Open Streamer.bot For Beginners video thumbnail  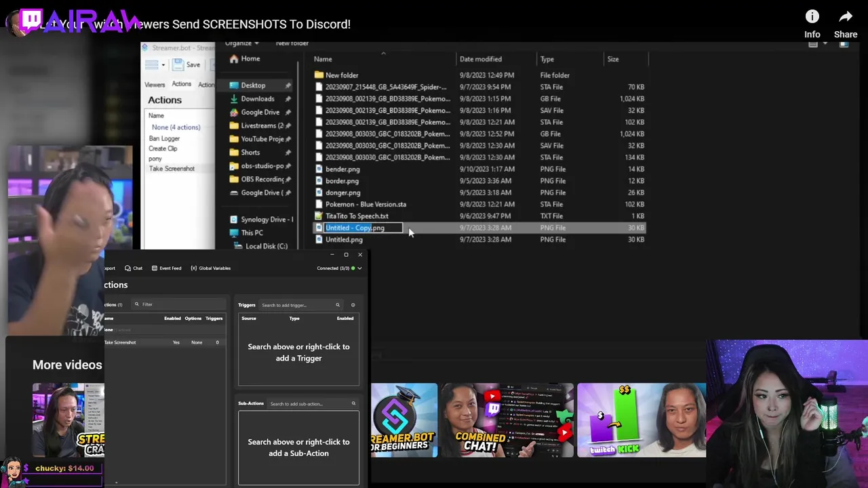click(x=404, y=420)
